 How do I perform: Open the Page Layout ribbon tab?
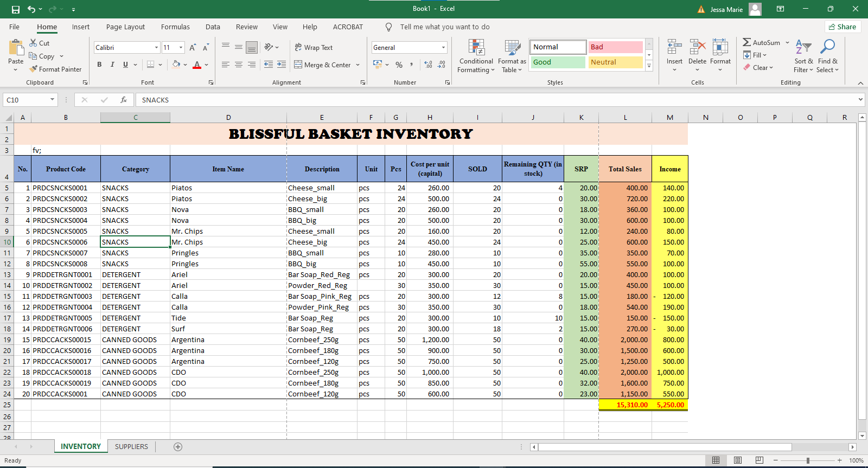pyautogui.click(x=125, y=27)
